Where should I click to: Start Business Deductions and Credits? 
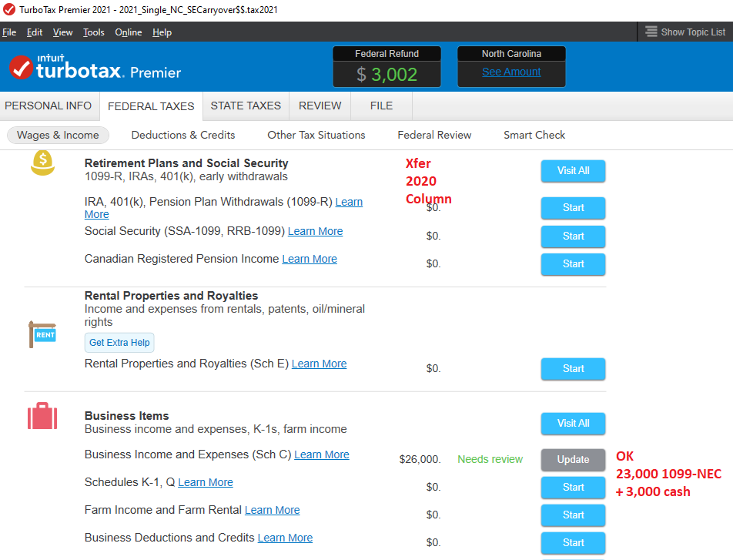coord(573,543)
